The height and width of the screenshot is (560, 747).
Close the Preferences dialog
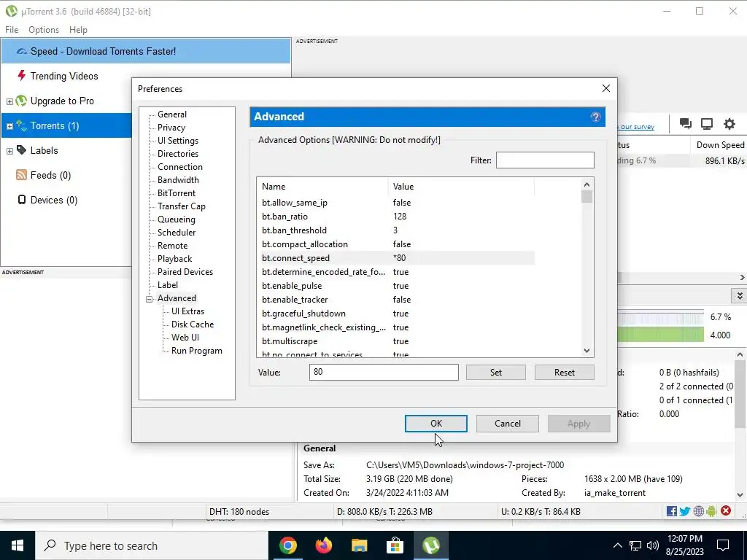[x=606, y=88]
